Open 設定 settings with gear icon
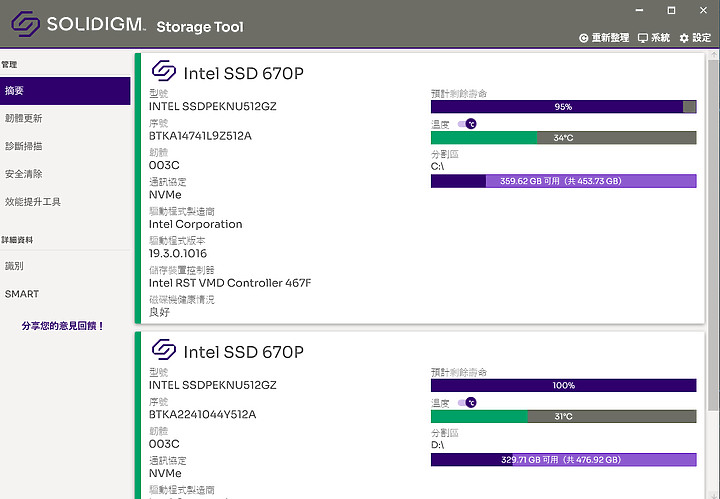 pos(695,38)
